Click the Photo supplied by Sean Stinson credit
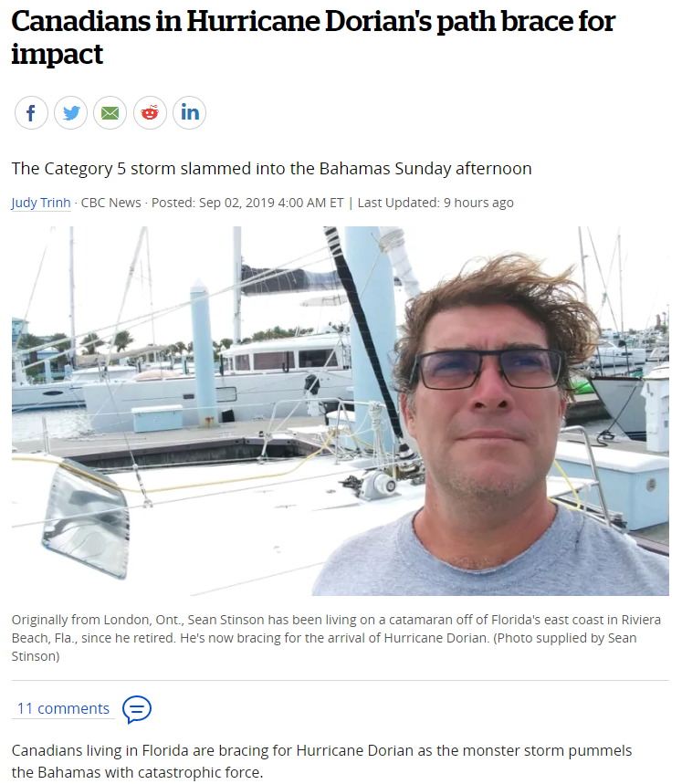 pyautogui.click(x=324, y=647)
